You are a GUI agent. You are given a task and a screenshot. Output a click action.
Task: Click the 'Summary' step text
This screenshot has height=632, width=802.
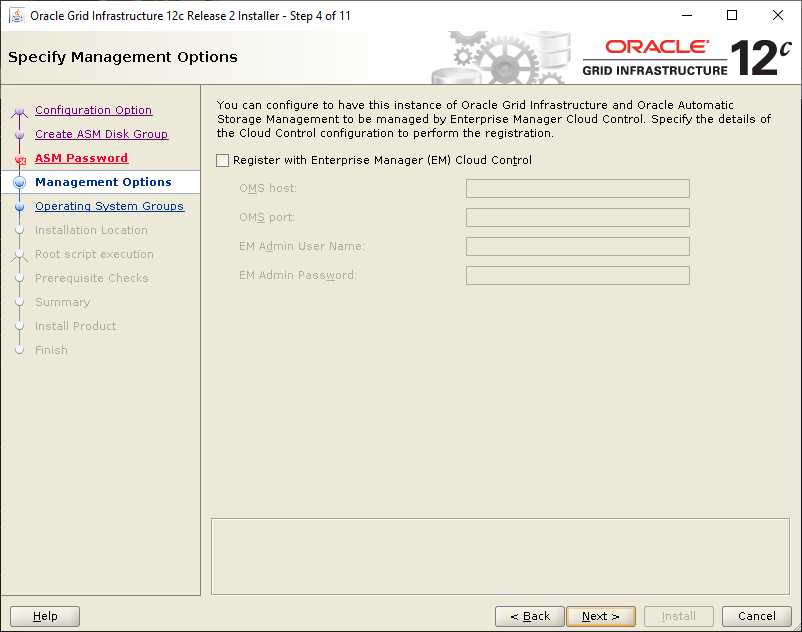[62, 302]
